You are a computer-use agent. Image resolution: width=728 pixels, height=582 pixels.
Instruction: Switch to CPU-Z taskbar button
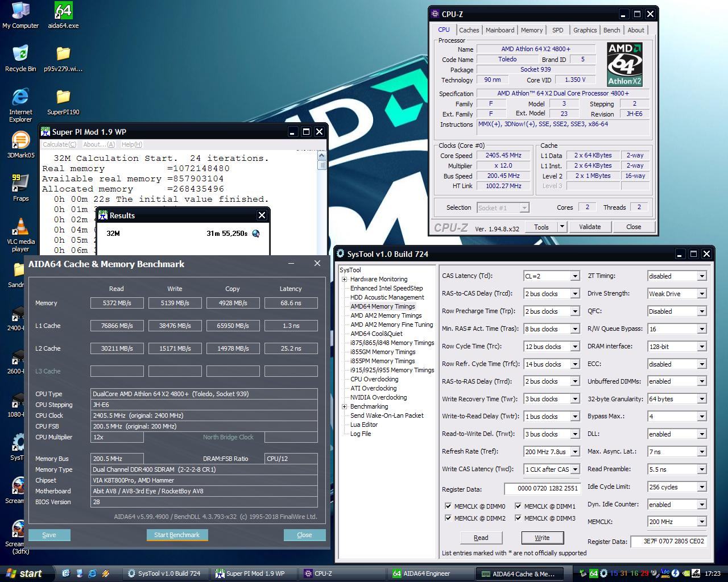click(343, 573)
